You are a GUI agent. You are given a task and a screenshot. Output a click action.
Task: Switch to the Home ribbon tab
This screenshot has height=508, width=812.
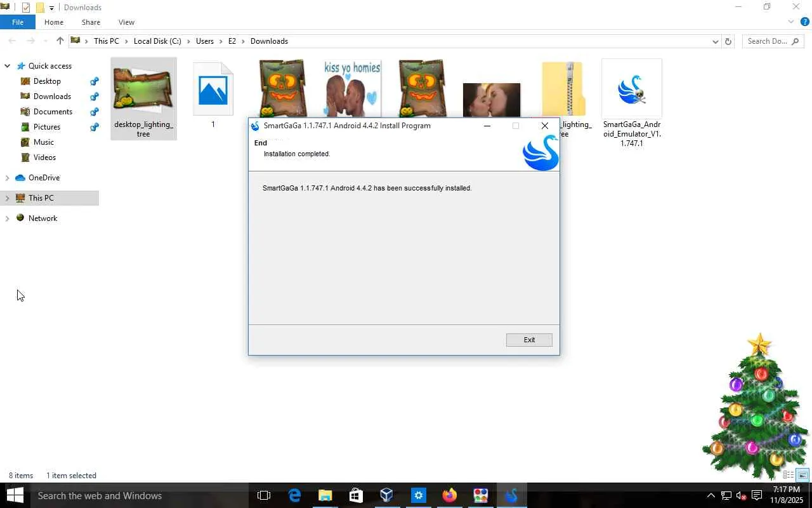(x=54, y=22)
